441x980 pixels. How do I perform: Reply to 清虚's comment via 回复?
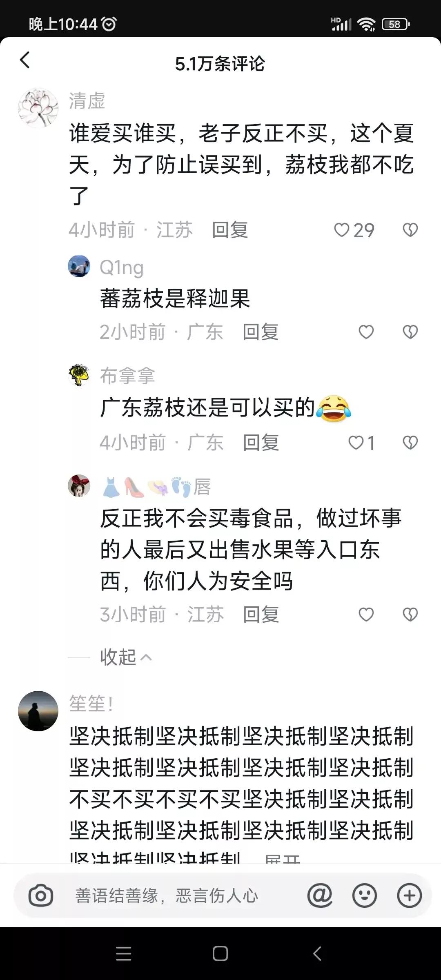click(x=230, y=230)
